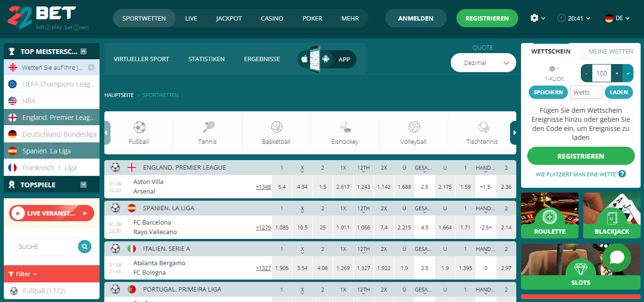Open the Live menu

pos(191,18)
